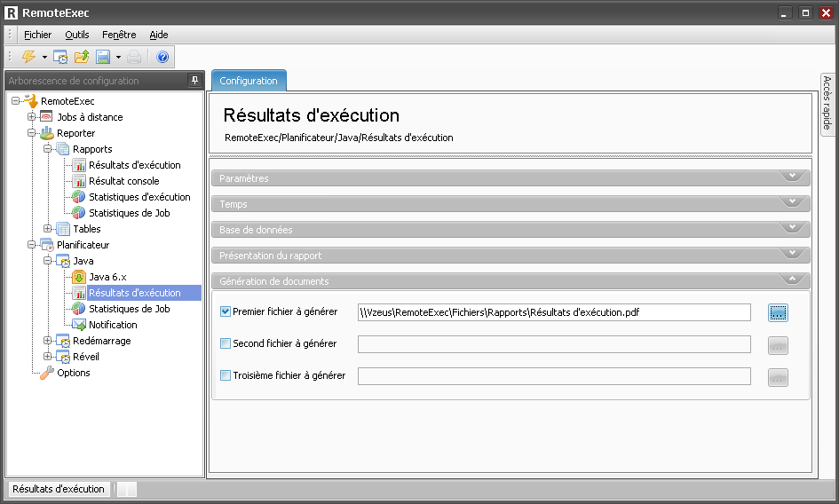Screen dimensions: 839x504
Task: Click the lightning bolt execute icon
Action: tap(28, 57)
